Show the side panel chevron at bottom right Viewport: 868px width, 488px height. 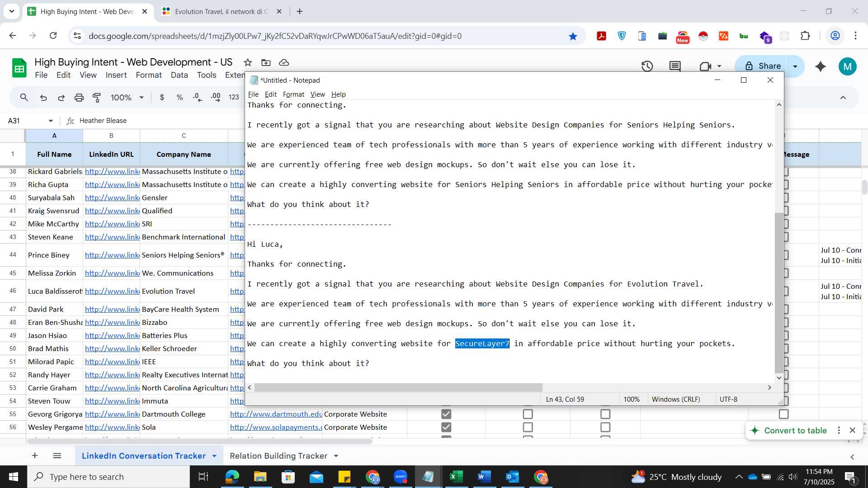tap(853, 457)
